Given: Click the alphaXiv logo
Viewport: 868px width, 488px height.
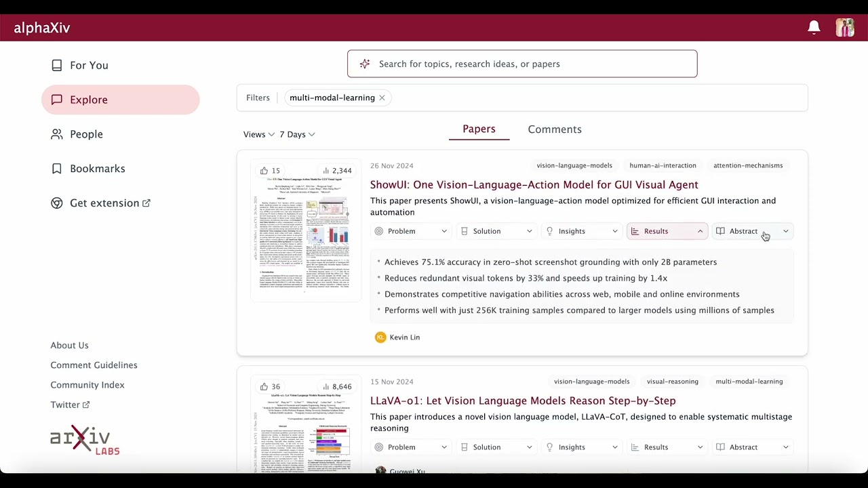Looking at the screenshot, I should pyautogui.click(x=42, y=28).
